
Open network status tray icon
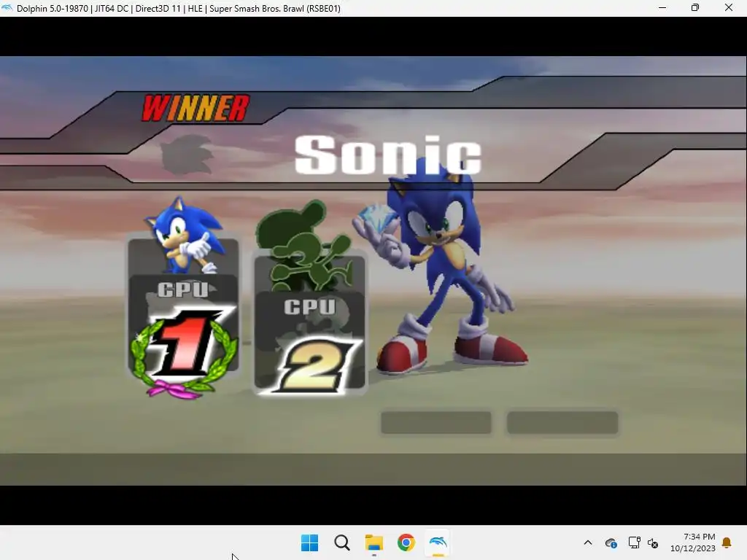(x=634, y=542)
